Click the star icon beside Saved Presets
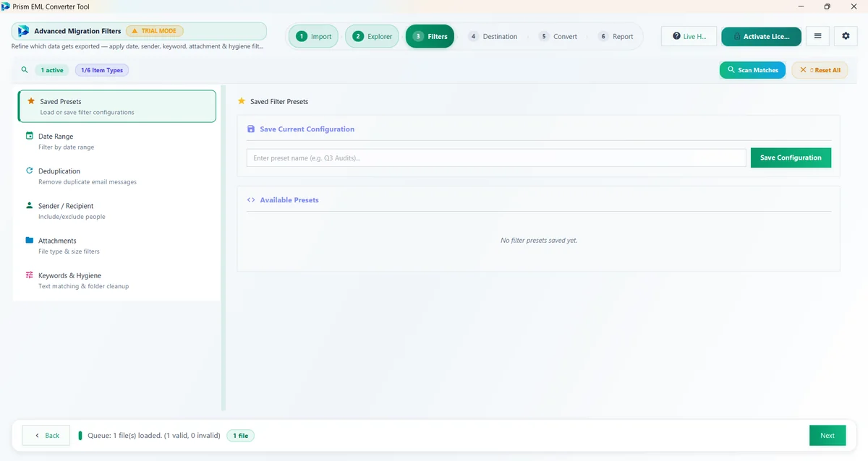868x461 pixels. 30,101
